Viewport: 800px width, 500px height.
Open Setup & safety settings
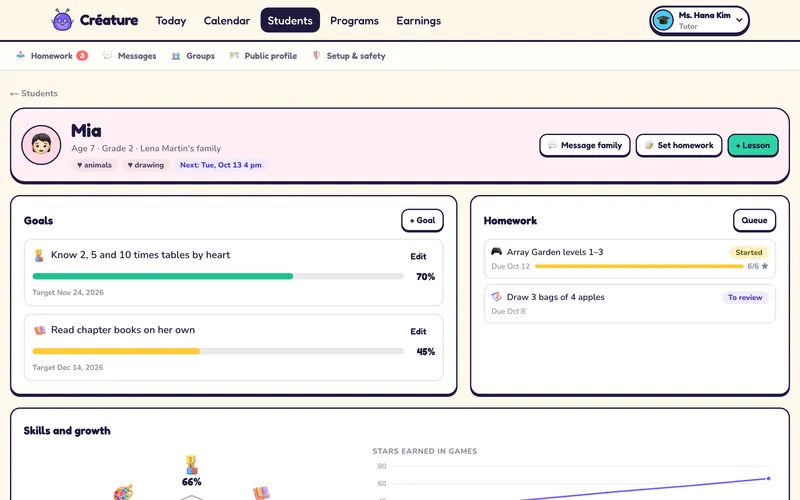[x=349, y=56]
